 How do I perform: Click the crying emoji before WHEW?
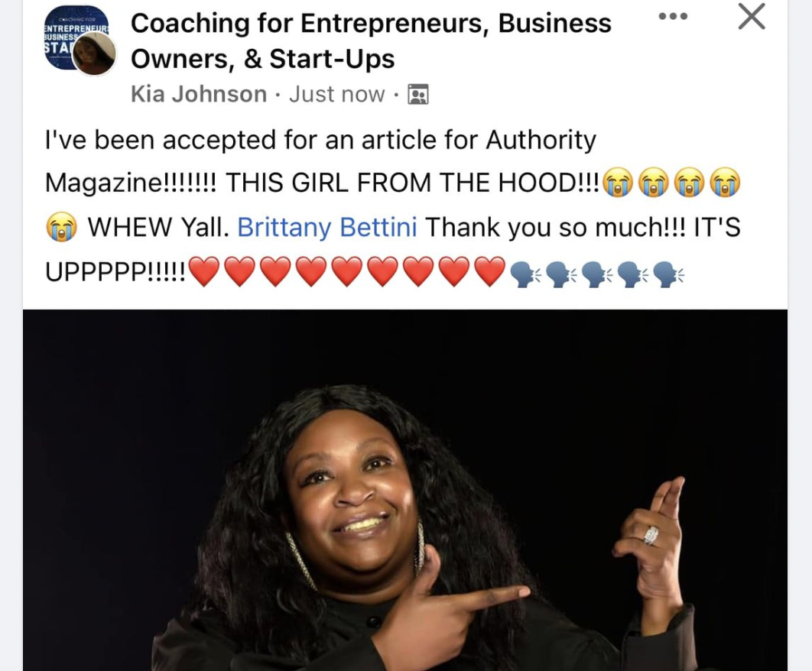click(x=61, y=227)
